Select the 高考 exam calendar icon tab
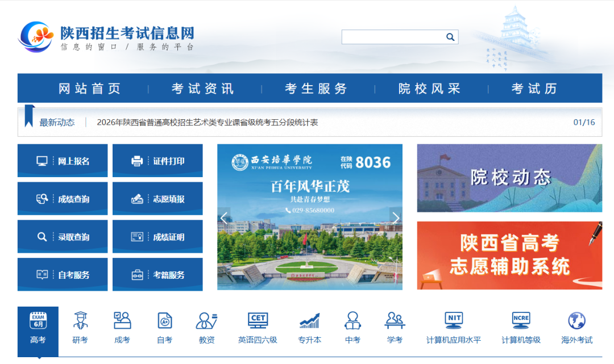This screenshot has width=614, height=364. (38, 330)
